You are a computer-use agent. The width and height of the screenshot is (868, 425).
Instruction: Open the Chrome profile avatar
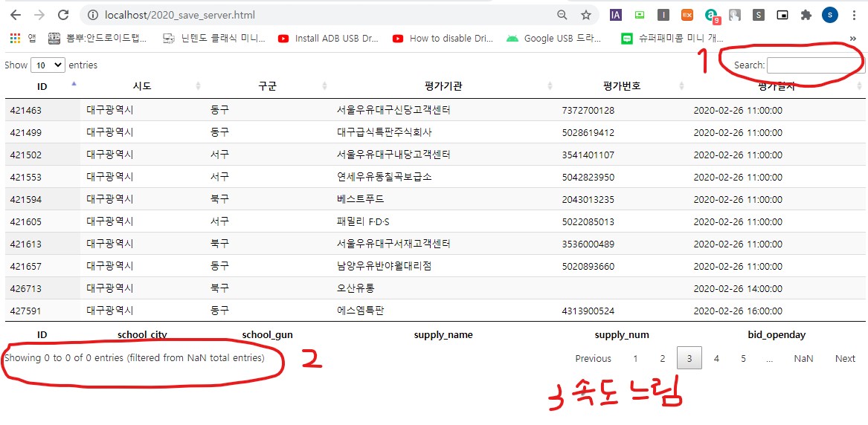tap(830, 15)
